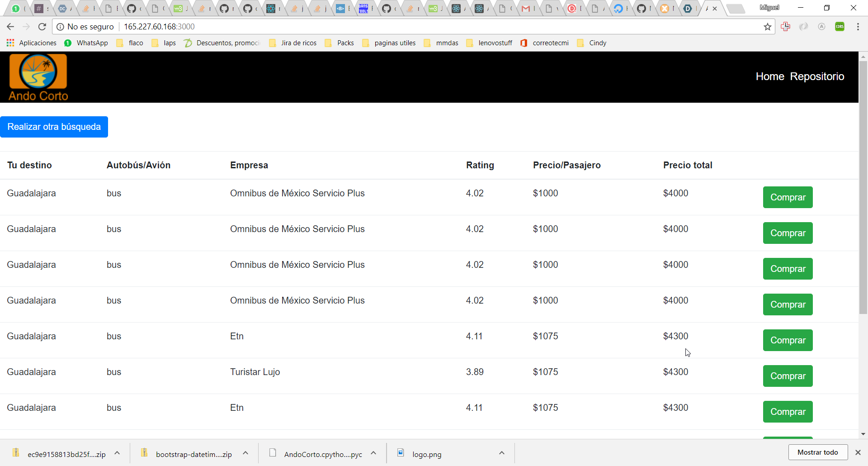Open the flaco bookmarks folder

(x=130, y=43)
